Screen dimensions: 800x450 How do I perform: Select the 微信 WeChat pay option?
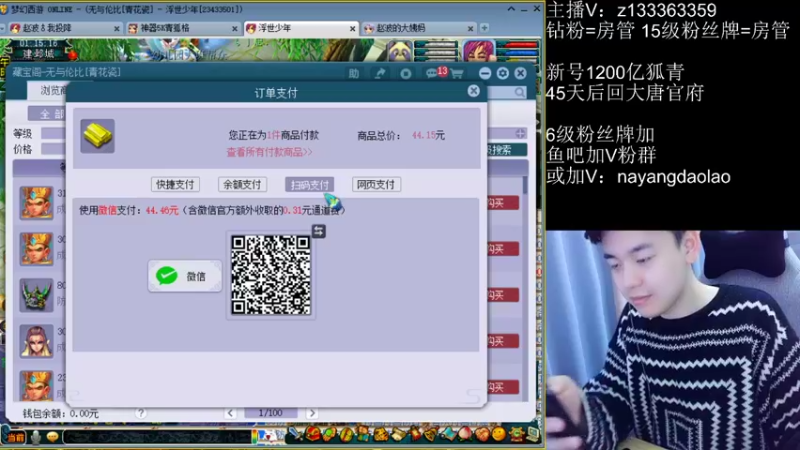point(185,276)
